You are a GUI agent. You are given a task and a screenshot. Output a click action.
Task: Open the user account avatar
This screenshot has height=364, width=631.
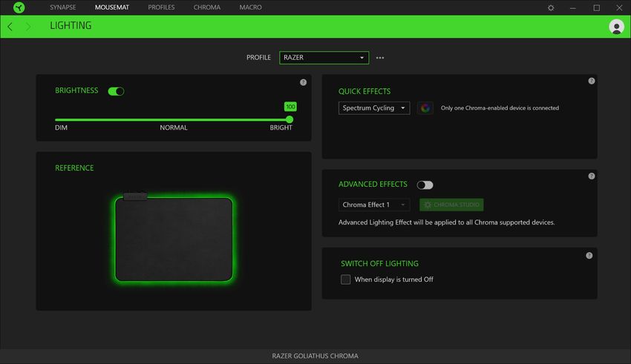(616, 27)
